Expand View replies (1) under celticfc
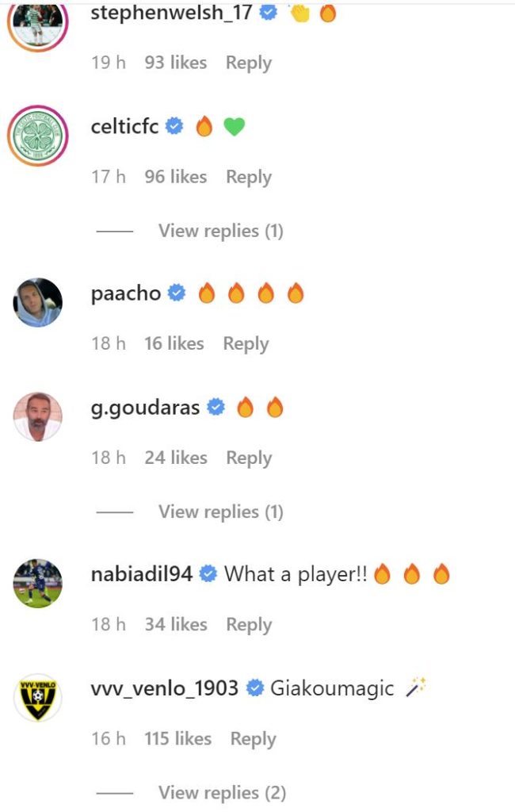 coord(221,231)
